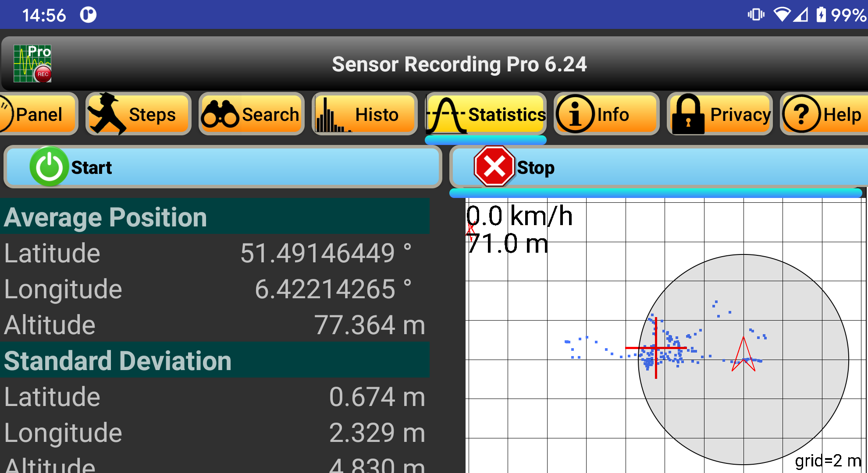Open the Histo histogram icon
This screenshot has width=868, height=473.
click(331, 115)
